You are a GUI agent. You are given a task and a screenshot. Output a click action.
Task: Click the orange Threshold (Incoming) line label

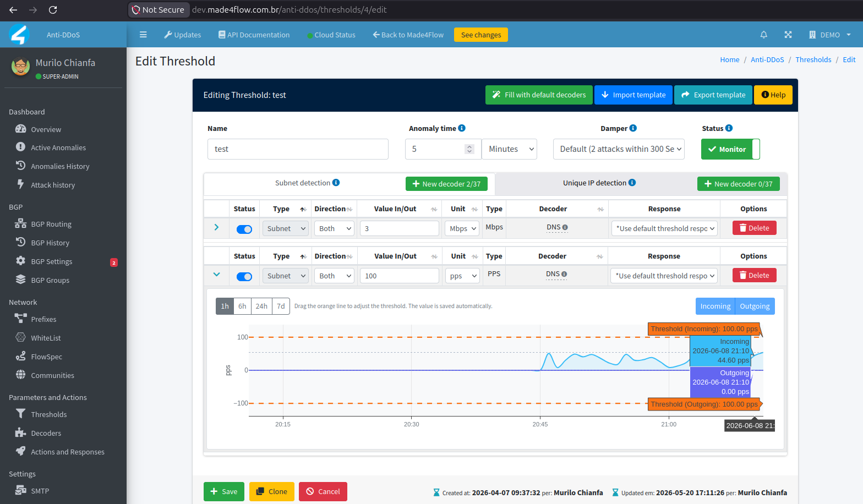[704, 329]
